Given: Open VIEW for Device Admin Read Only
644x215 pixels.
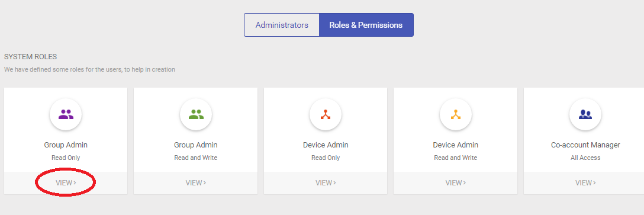Looking at the screenshot, I should click(x=326, y=183).
